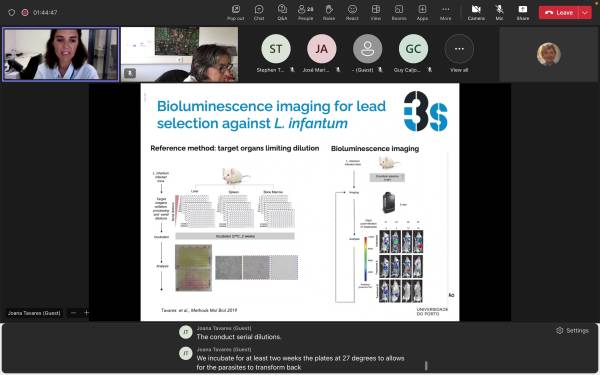Click the Share screen icon

tap(523, 12)
